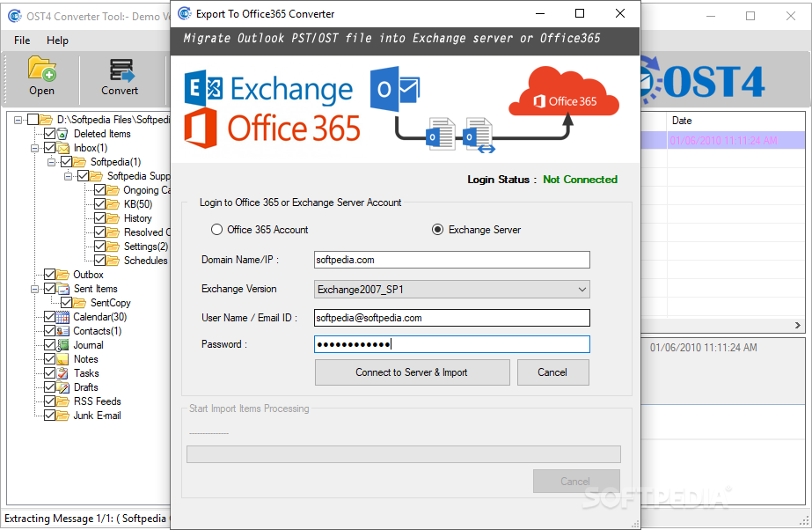Image resolution: width=812 pixels, height=530 pixels.
Task: Click the Domain Name/IP field
Action: pyautogui.click(x=451, y=260)
